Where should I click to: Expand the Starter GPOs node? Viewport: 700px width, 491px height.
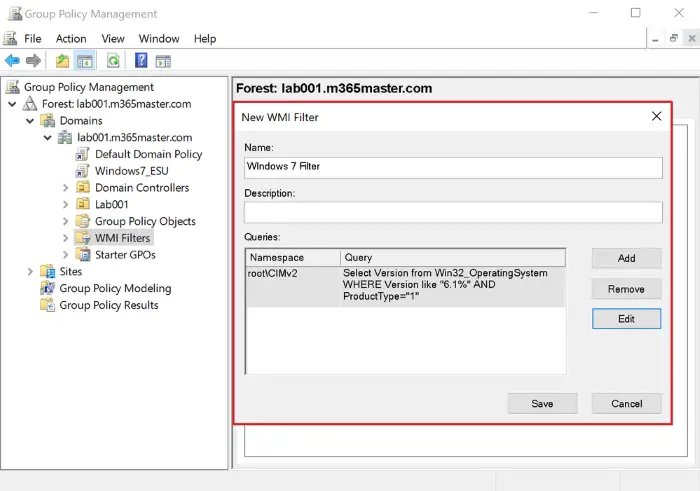coord(66,255)
